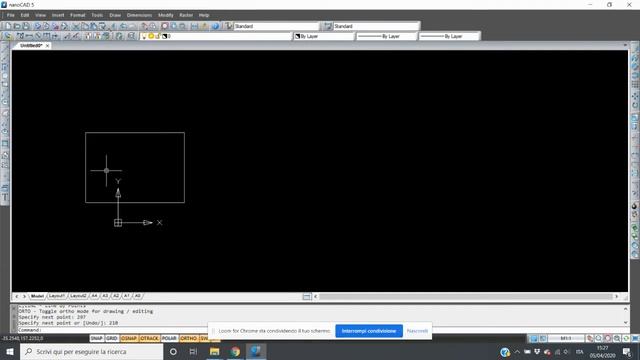Open the M1:1 scale selector in status bar
This screenshot has height=360, width=640.
tap(566, 338)
